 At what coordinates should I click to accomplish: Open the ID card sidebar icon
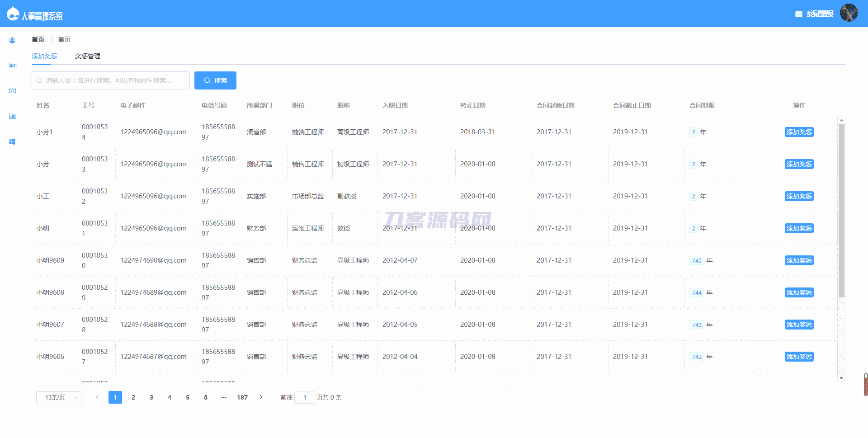click(12, 66)
